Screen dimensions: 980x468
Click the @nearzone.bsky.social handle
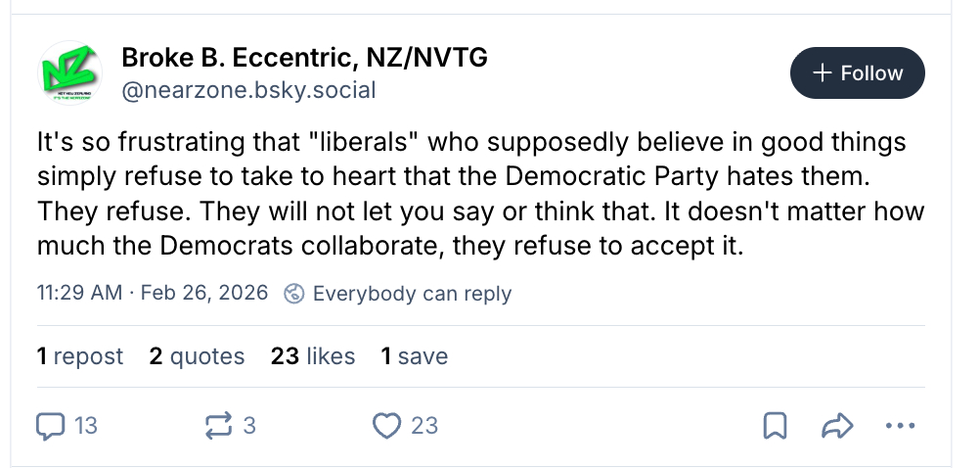click(x=248, y=90)
